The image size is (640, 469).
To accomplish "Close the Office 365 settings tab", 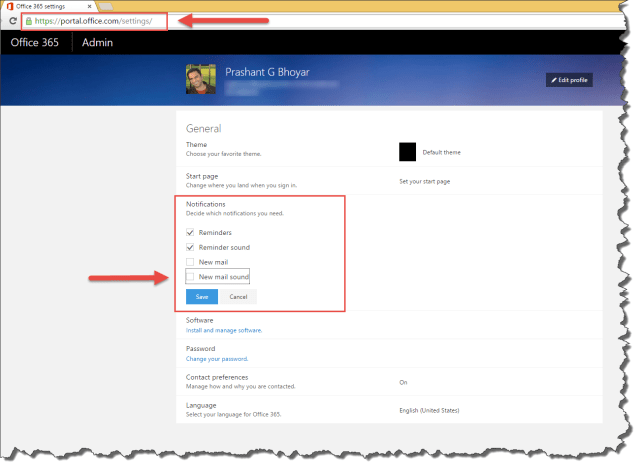I will click(87, 6).
